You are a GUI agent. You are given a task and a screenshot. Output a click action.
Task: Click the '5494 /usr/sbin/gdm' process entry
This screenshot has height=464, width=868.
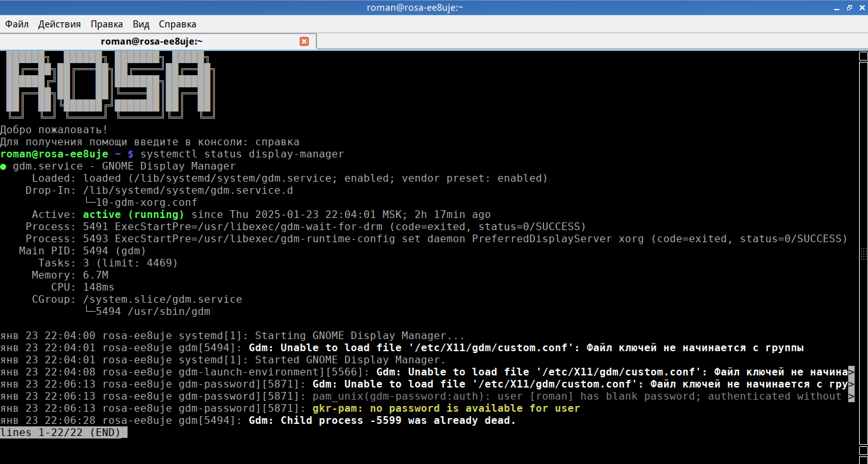click(153, 312)
